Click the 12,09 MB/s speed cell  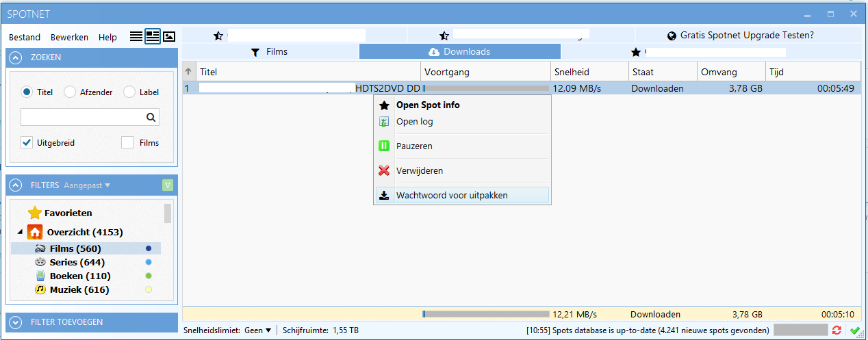(574, 88)
